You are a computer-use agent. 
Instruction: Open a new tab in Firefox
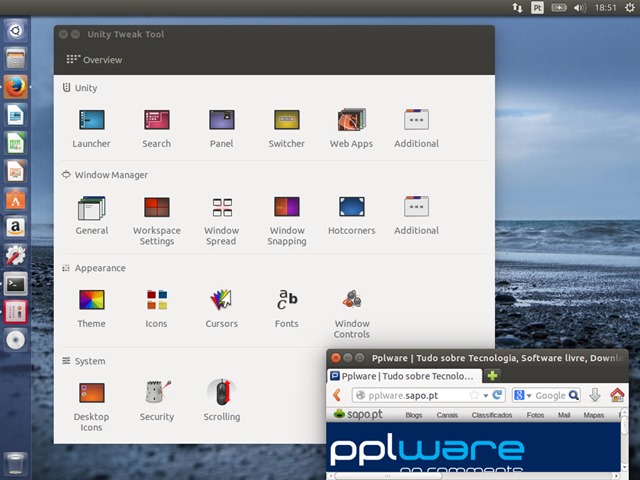(493, 376)
